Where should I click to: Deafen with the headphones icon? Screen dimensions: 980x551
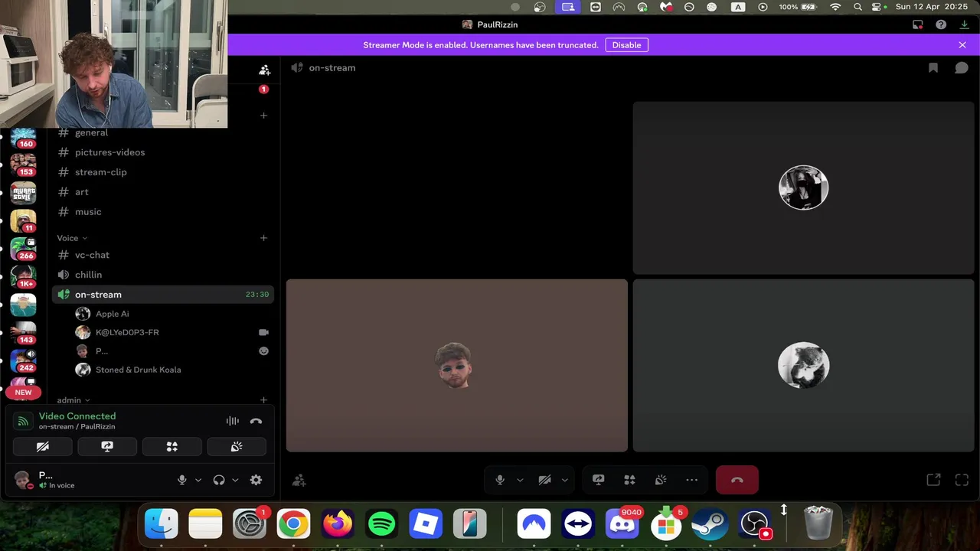point(219,480)
